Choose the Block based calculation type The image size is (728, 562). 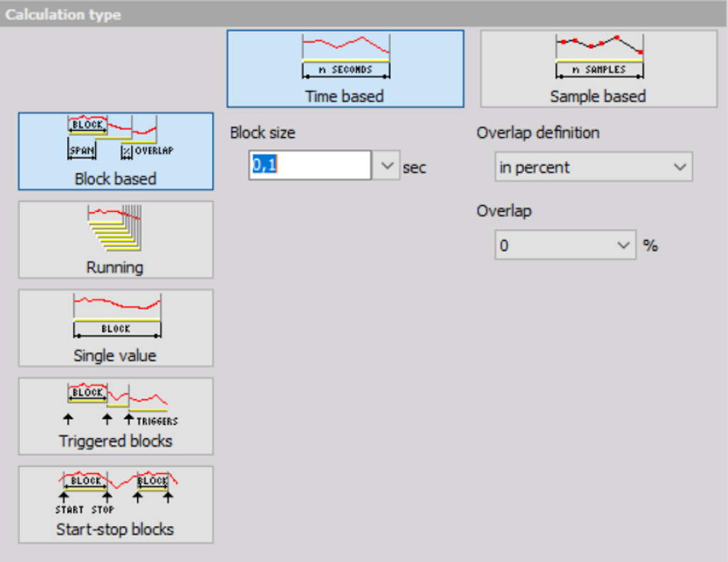(116, 151)
